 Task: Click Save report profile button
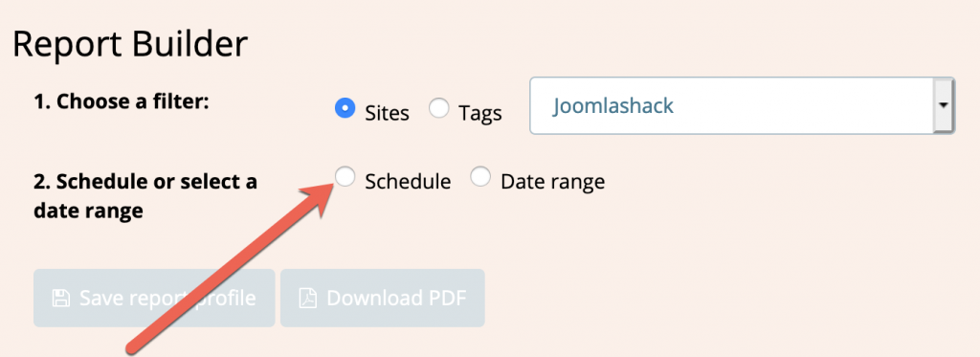[154, 298]
